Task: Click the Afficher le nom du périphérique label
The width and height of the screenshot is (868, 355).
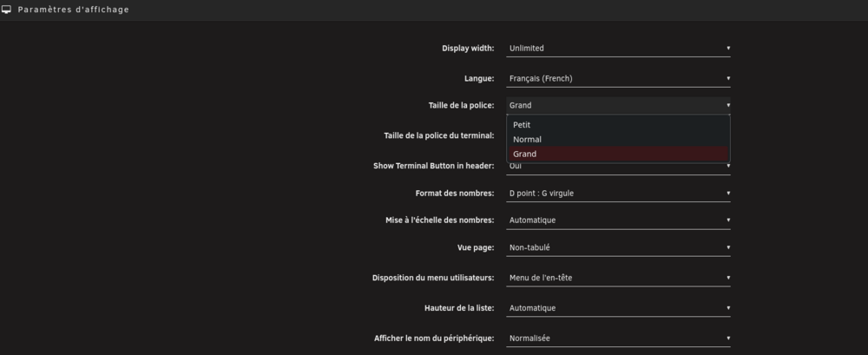Action: [434, 339]
